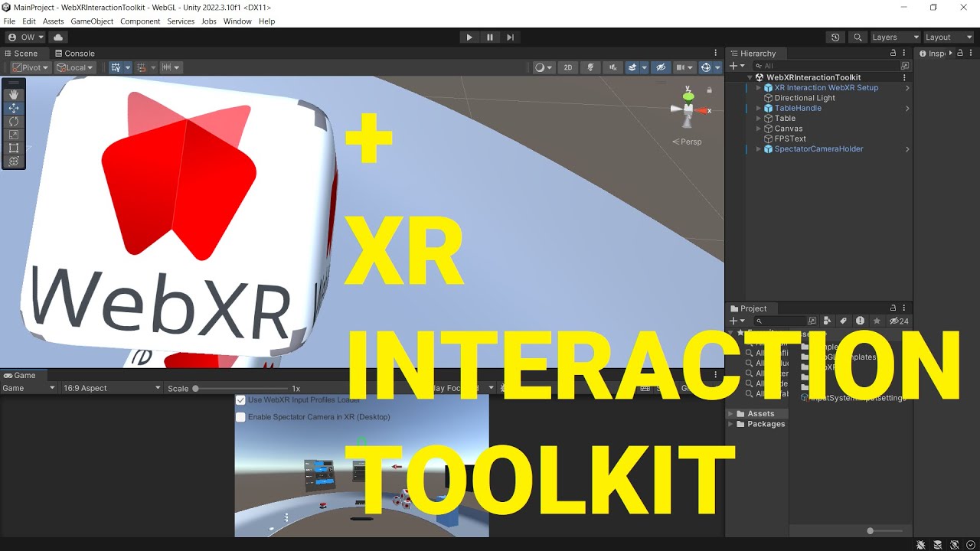Select the Rotate tool

pyautogui.click(x=13, y=121)
